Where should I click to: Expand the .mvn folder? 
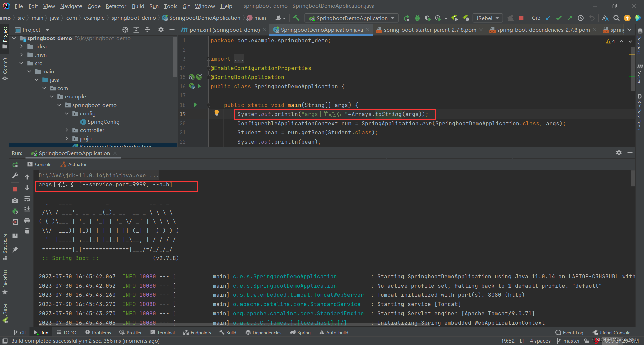pos(21,55)
